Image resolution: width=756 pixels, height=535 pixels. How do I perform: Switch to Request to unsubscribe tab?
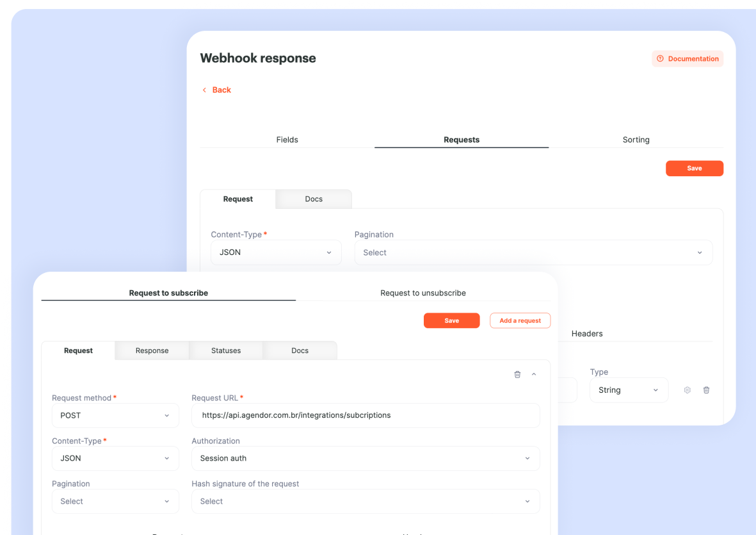(x=423, y=293)
